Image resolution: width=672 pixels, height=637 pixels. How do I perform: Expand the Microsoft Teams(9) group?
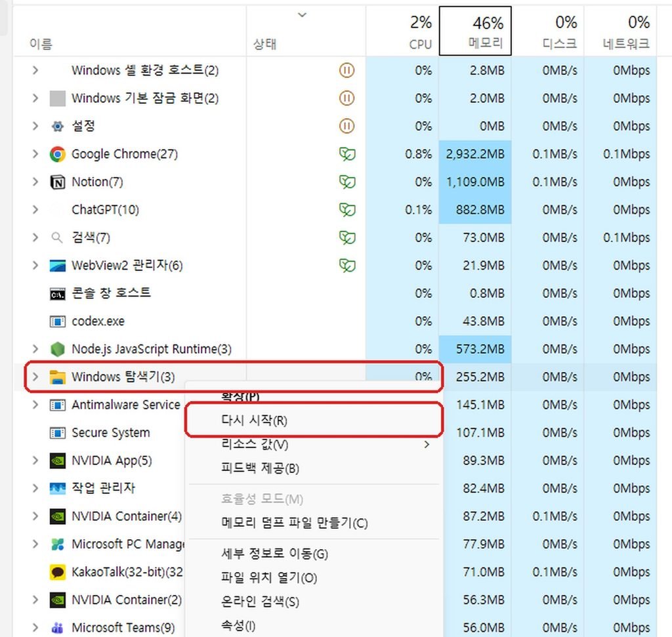[35, 628]
